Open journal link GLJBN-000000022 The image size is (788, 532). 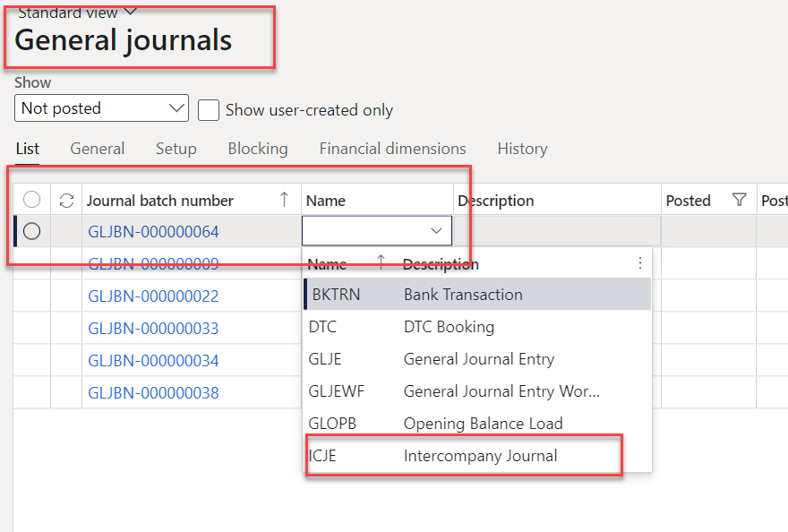[153, 296]
